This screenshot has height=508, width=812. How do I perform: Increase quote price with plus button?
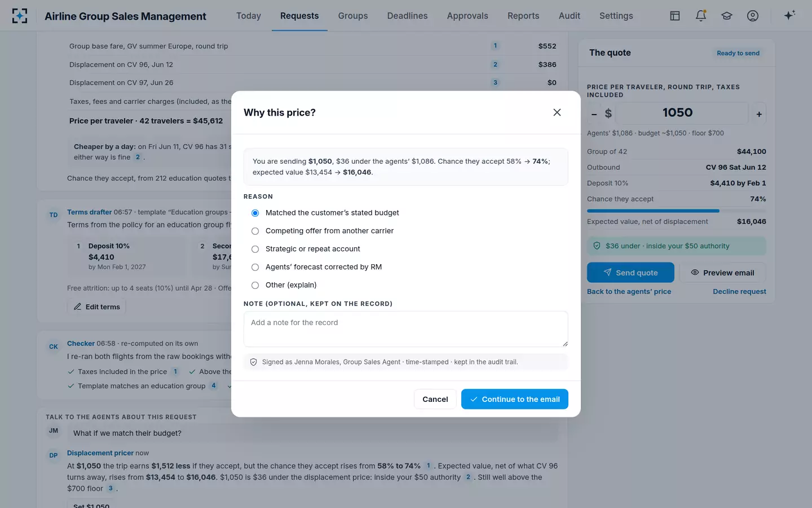759,114
